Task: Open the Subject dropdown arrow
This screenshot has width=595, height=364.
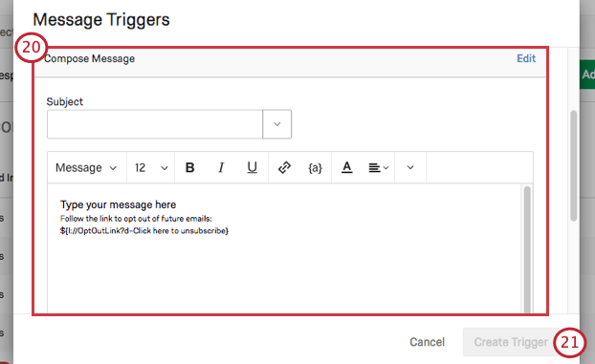Action: coord(277,124)
